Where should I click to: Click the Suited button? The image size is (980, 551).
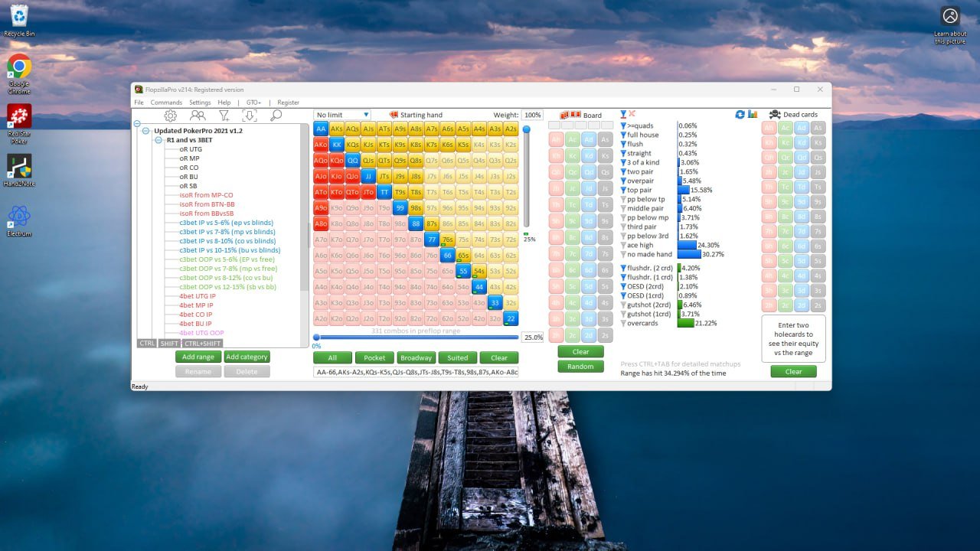click(458, 357)
